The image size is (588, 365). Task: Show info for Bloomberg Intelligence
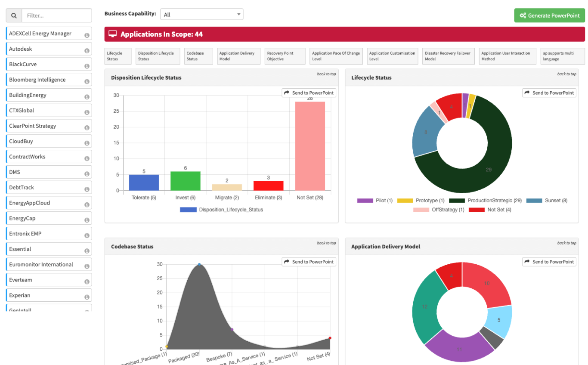point(87,81)
